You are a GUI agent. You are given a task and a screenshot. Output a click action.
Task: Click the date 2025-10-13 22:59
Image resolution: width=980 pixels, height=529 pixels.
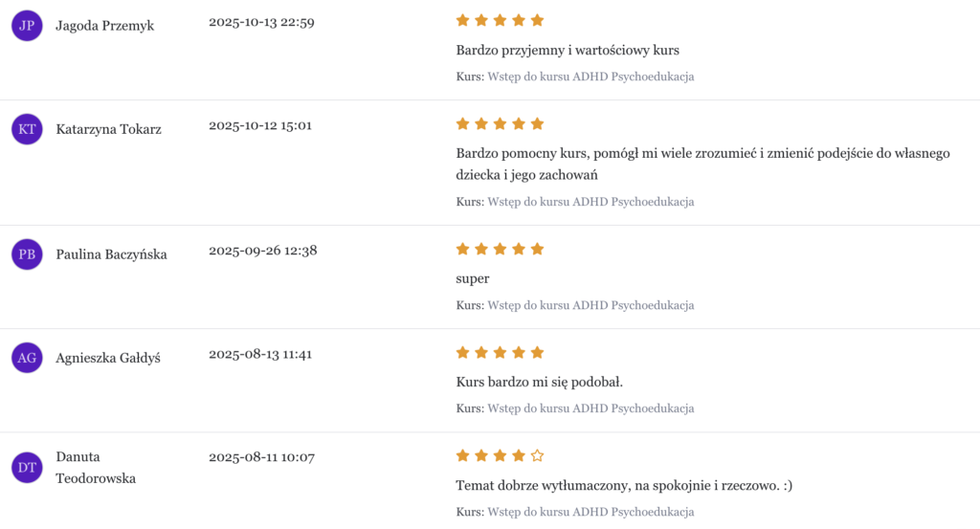(x=261, y=22)
